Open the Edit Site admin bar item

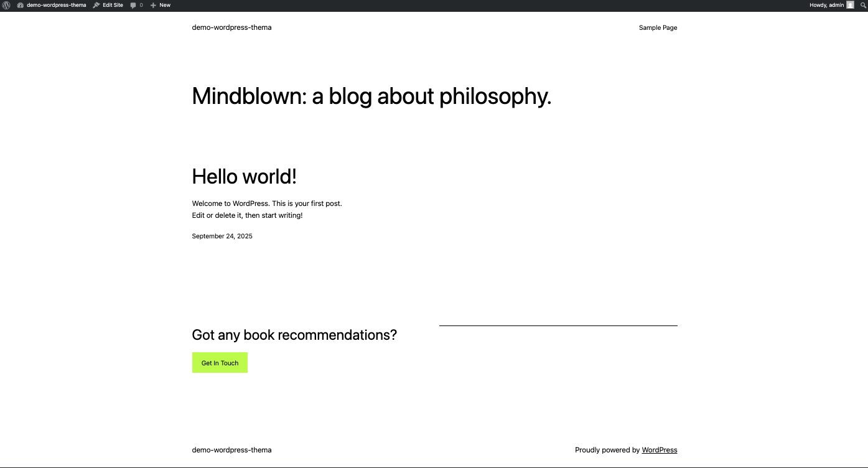click(113, 5)
